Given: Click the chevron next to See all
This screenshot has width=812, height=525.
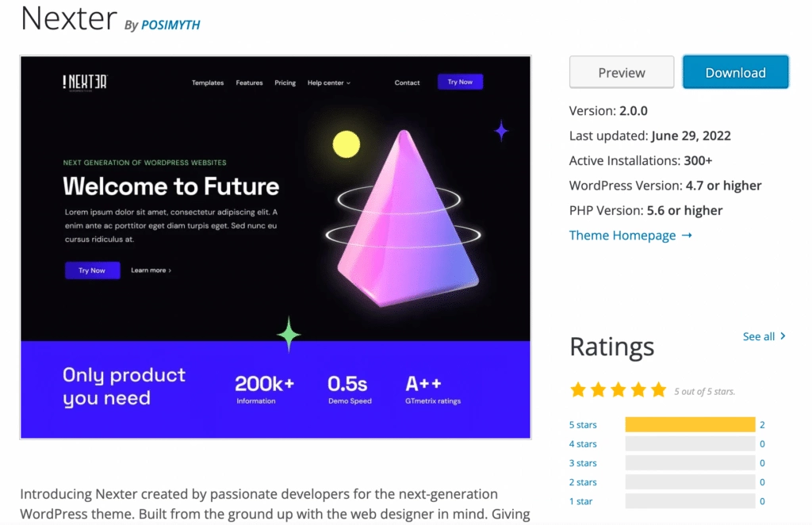Looking at the screenshot, I should (783, 336).
